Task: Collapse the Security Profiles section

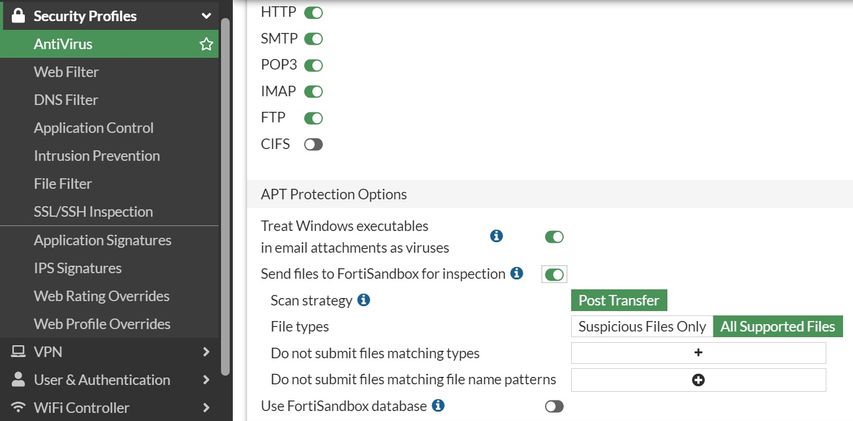Action: pos(206,16)
